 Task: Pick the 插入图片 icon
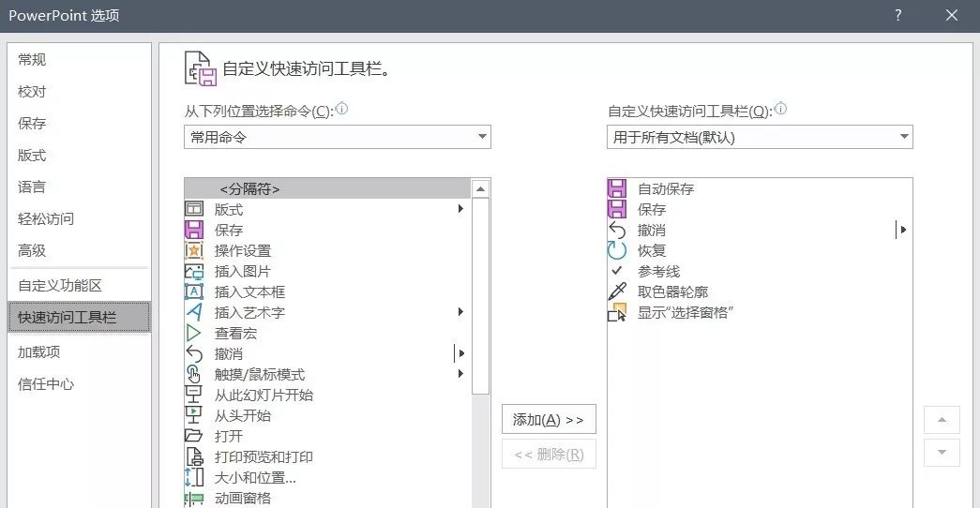point(194,271)
